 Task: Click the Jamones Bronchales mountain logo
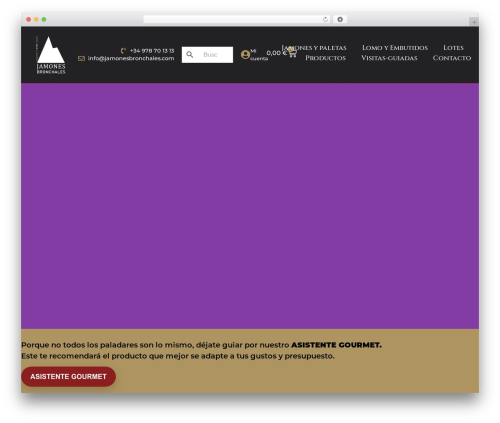[x=51, y=55]
